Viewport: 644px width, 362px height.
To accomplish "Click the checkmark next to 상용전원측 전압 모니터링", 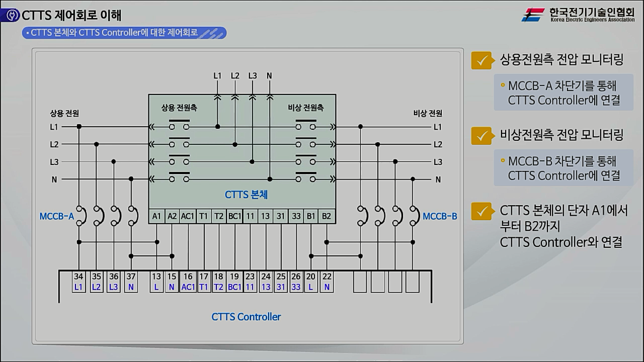I will (x=481, y=61).
